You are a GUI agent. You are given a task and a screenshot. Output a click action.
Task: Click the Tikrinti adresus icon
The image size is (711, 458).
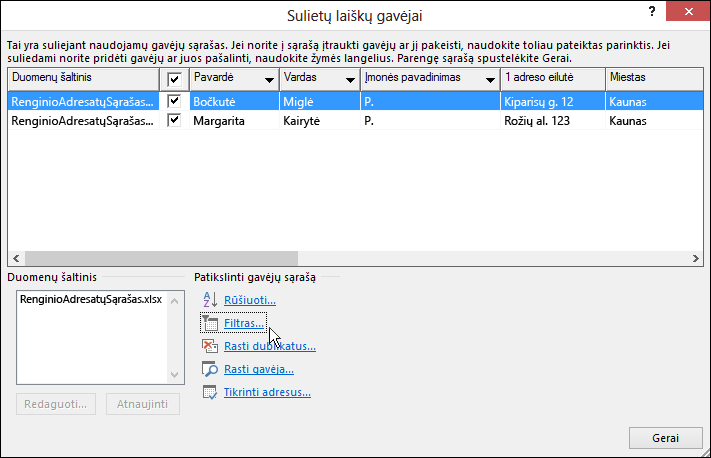coord(210,392)
